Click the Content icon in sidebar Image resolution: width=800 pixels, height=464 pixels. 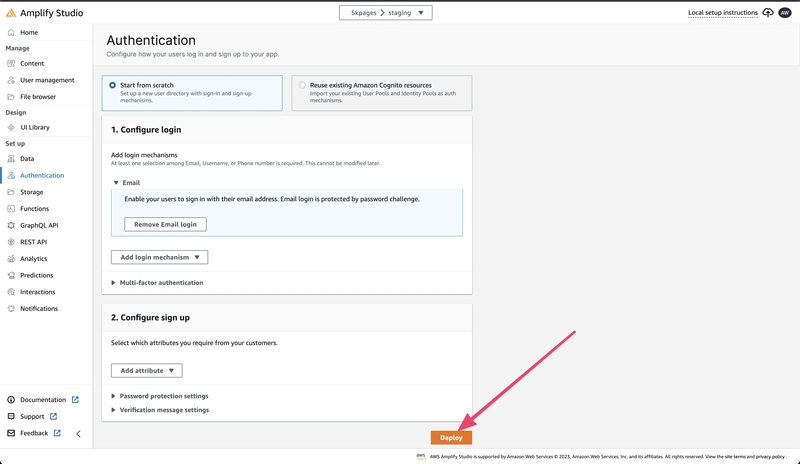tap(11, 63)
